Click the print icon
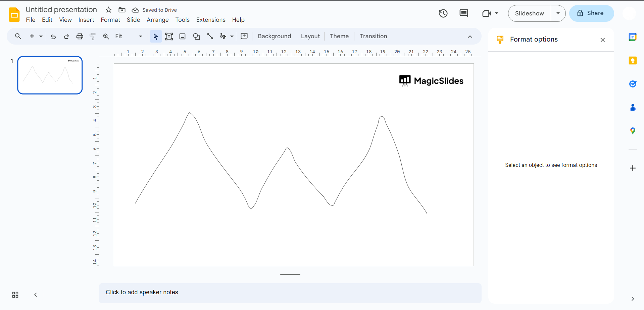 (80, 37)
